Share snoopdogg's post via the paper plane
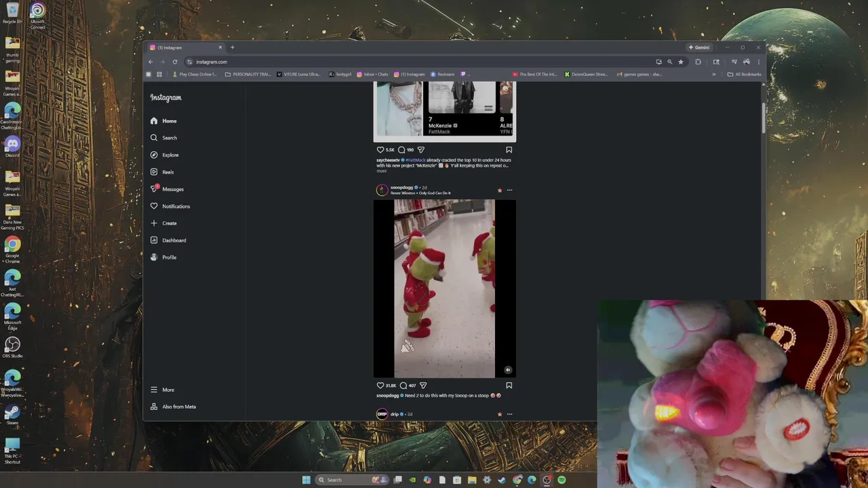 423,386
